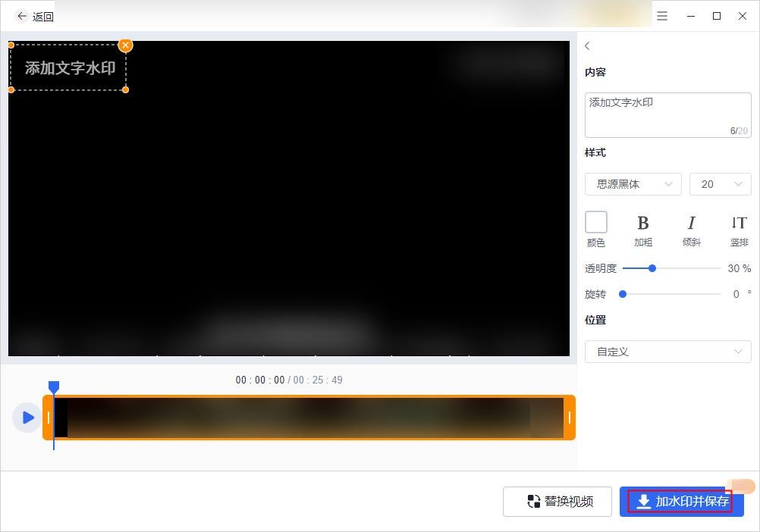Click the 返回 menu label
Image resolution: width=760 pixels, height=532 pixels.
pyautogui.click(x=44, y=16)
